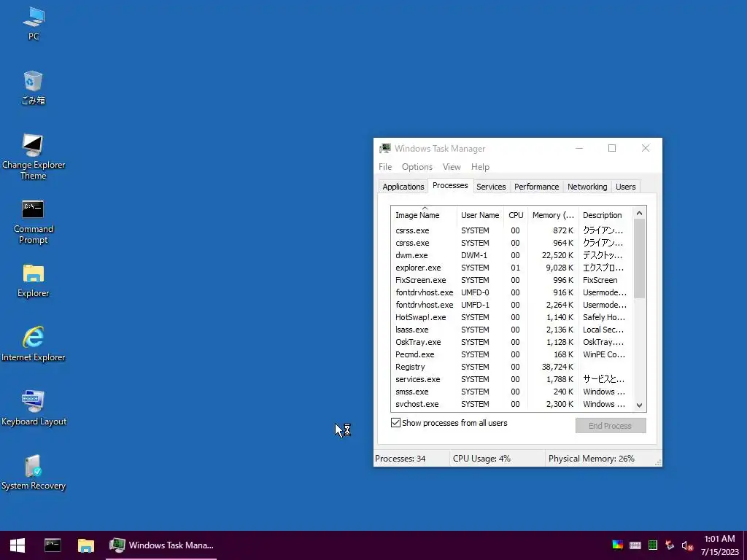Open the Keyboard Layout desktop icon

click(34, 408)
